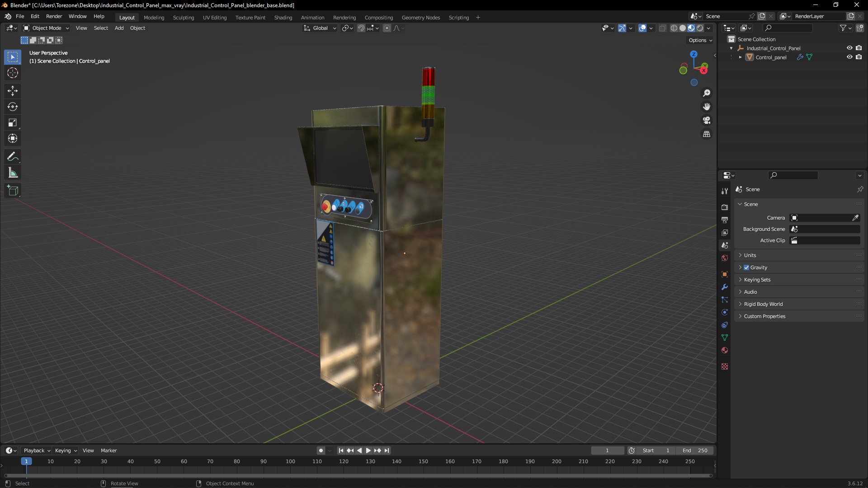Open the Object menu in header
The width and height of the screenshot is (868, 488).
[x=137, y=28]
